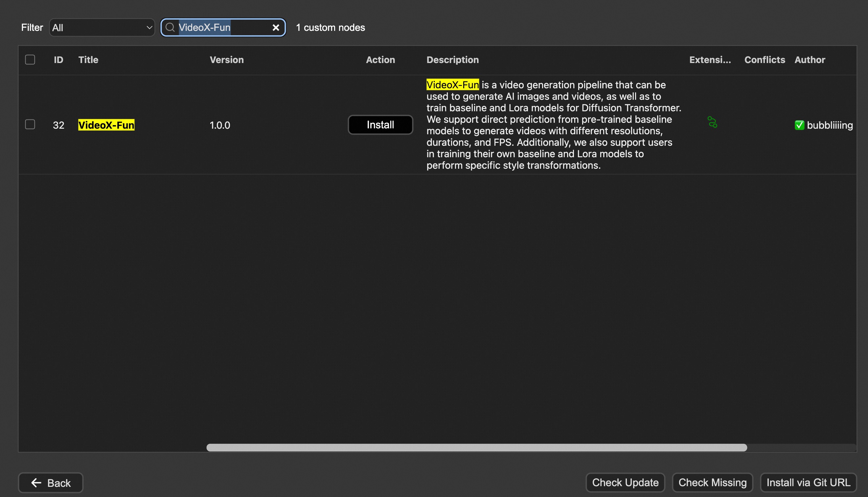This screenshot has height=497, width=868.
Task: Sort by the Title column header
Action: (88, 60)
